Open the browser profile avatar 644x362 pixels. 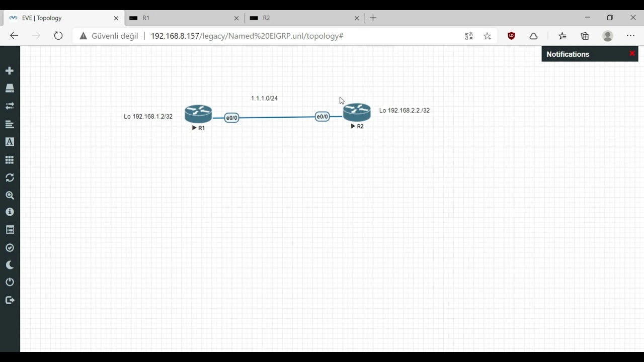608,36
